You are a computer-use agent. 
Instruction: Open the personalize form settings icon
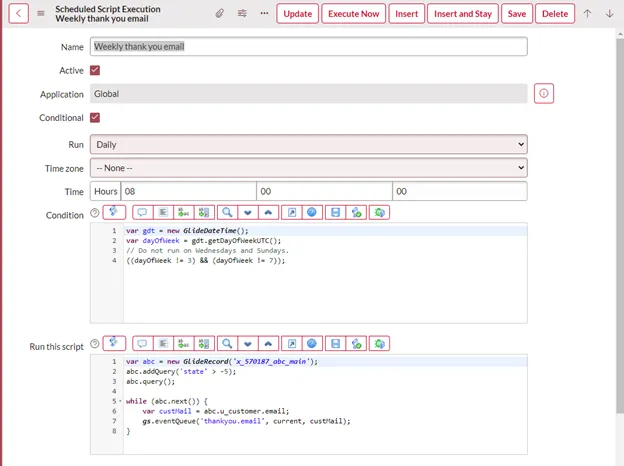[x=242, y=14]
